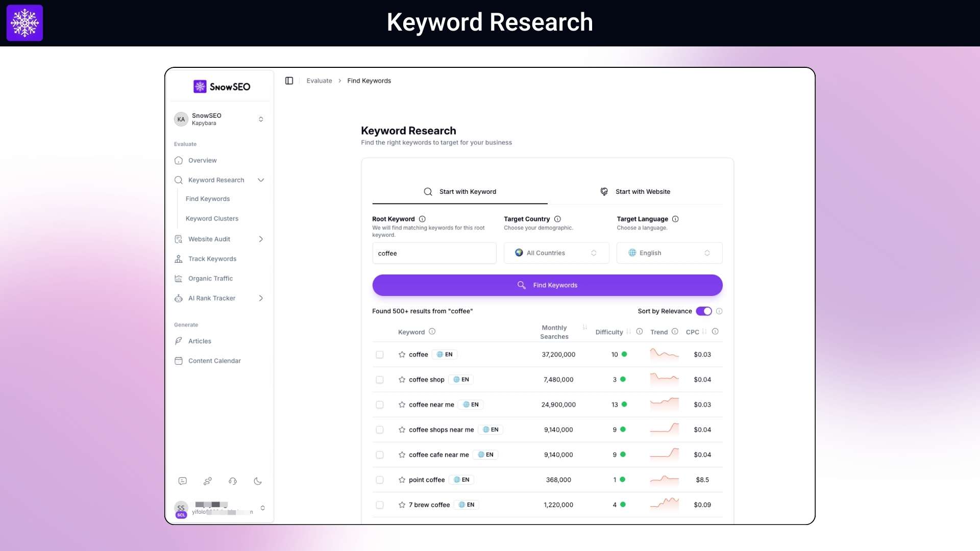This screenshot has width=980, height=551.
Task: Expand the Website Audit section
Action: (261, 239)
